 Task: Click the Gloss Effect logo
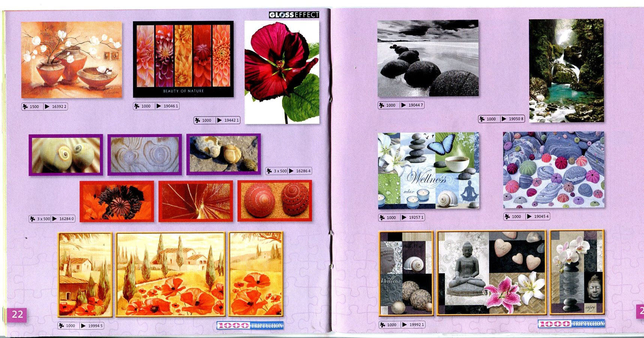[x=294, y=15]
